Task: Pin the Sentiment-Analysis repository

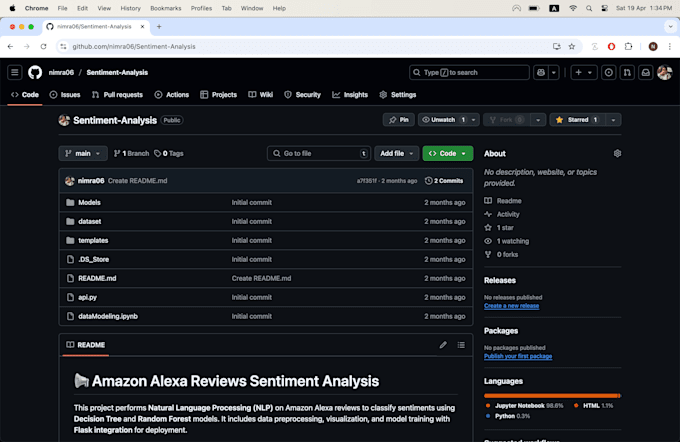Action: pos(399,120)
